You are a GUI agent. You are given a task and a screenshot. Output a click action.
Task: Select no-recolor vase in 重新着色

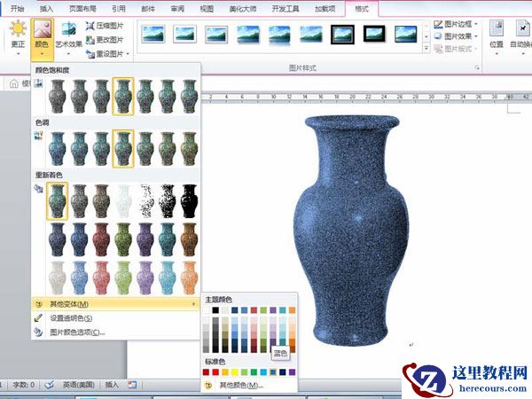point(57,201)
